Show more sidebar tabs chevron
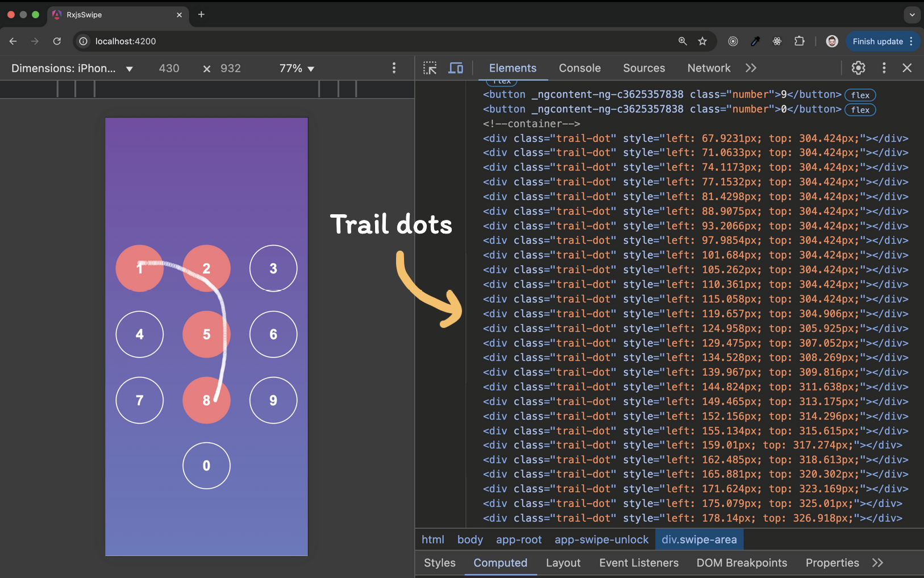 point(877,563)
